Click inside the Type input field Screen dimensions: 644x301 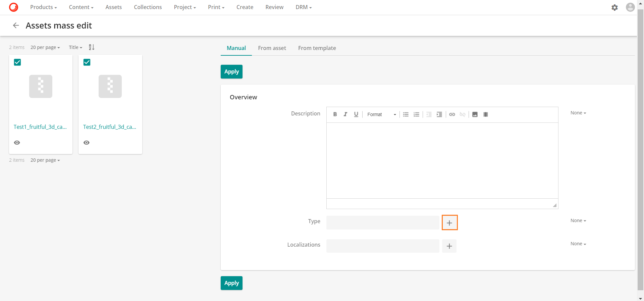pos(382,223)
